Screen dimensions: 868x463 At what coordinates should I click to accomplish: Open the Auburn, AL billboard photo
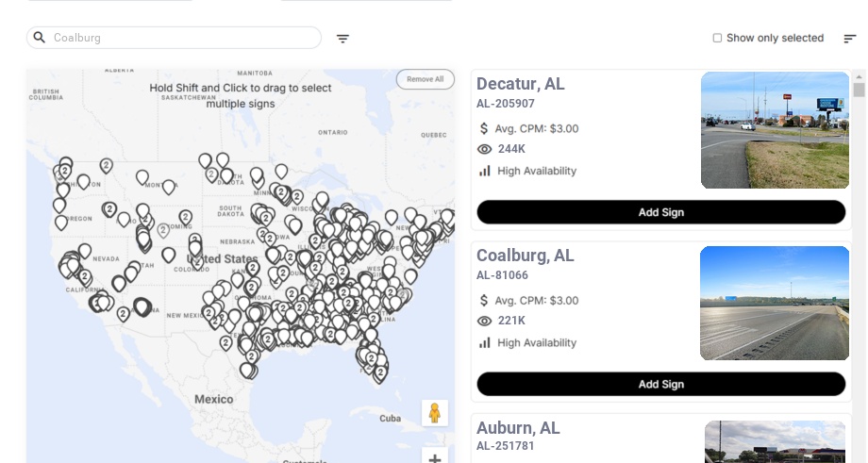pyautogui.click(x=775, y=441)
